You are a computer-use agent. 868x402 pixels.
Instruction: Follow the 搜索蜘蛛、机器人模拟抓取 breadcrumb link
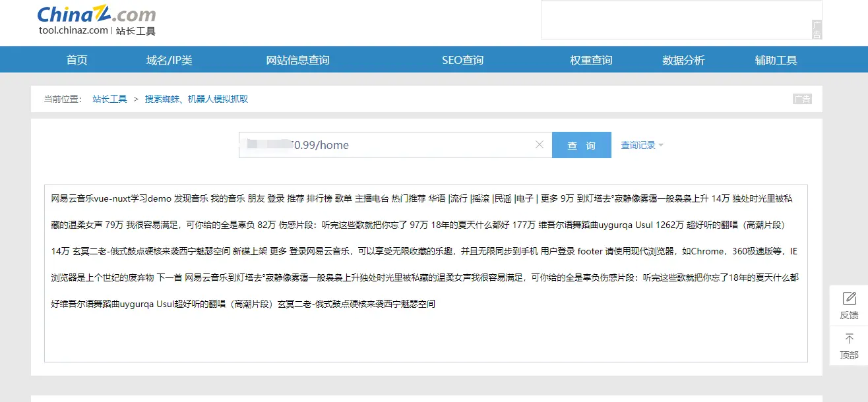click(x=197, y=99)
